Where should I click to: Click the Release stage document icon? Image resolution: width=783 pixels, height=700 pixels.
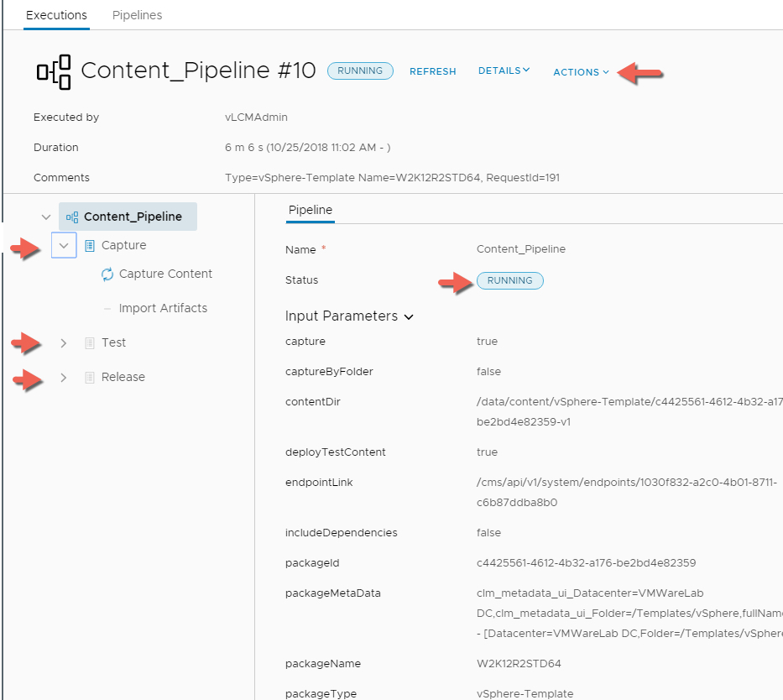[x=90, y=378]
